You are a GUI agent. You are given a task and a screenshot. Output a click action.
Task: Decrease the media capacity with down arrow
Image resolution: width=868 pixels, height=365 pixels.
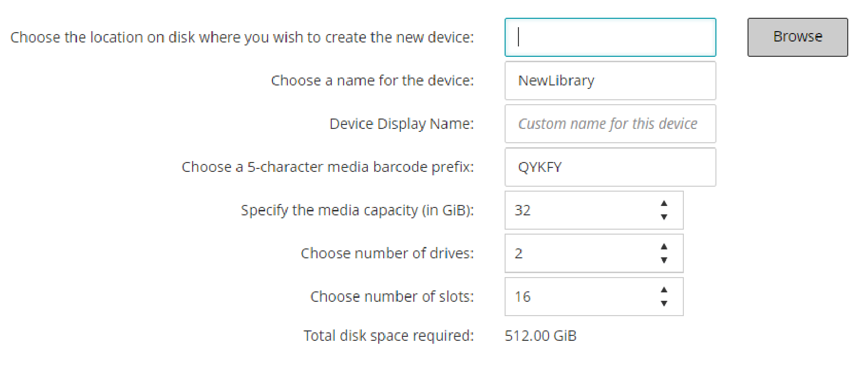coord(664,217)
